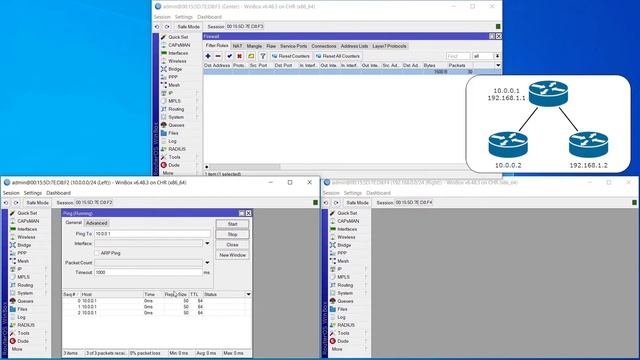Screen dimensions: 640x360
Task: Open the Connections tab in Firewall
Action: pyautogui.click(x=324, y=46)
